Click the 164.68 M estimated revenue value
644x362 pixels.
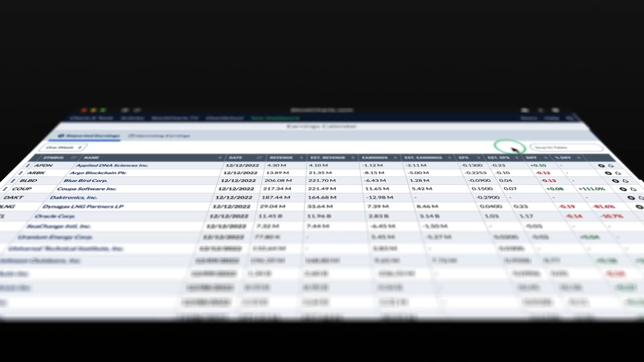click(322, 198)
